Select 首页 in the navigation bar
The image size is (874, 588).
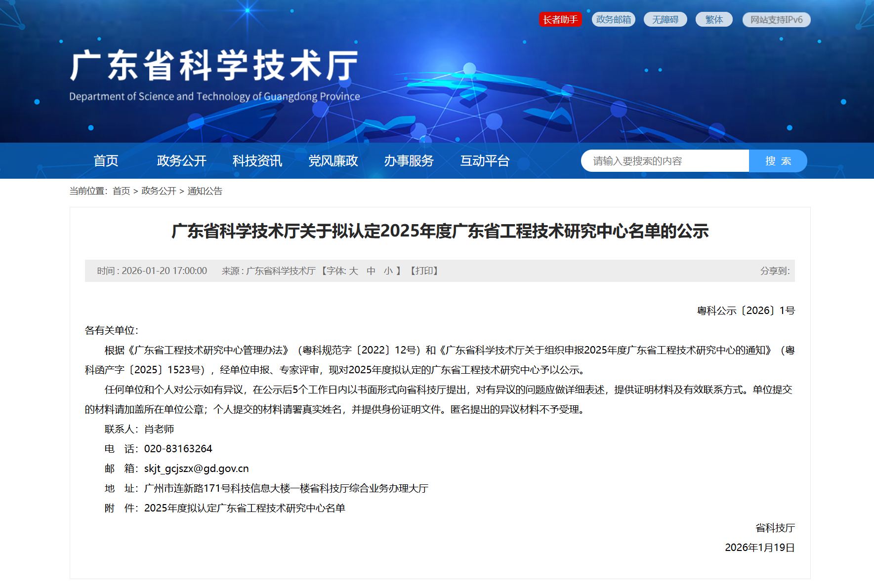pyautogui.click(x=106, y=160)
